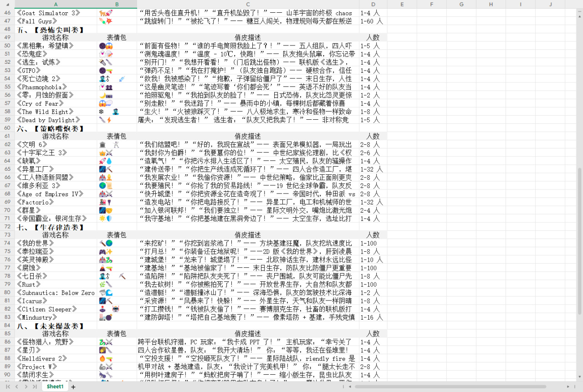Select row 46 header
The width and height of the screenshot is (583, 392).
tap(7, 13)
